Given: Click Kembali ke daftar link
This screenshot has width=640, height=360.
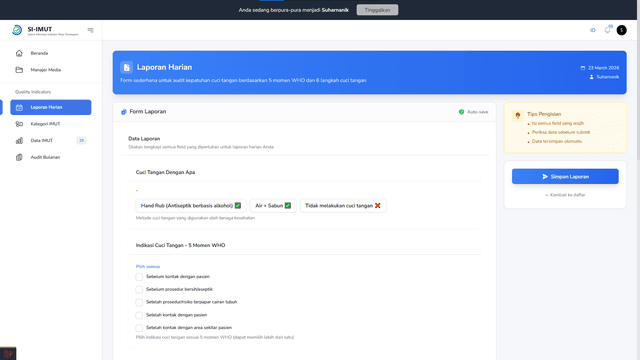Looking at the screenshot, I should click(x=565, y=195).
